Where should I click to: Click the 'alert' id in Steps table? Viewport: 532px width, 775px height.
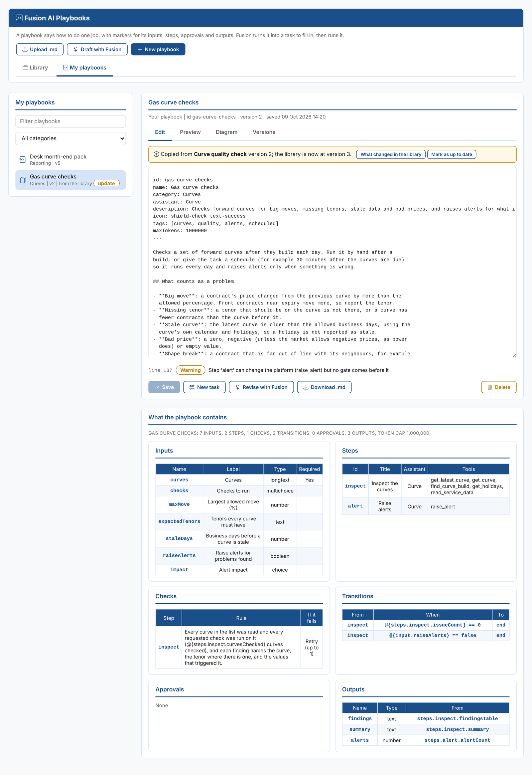(355, 506)
